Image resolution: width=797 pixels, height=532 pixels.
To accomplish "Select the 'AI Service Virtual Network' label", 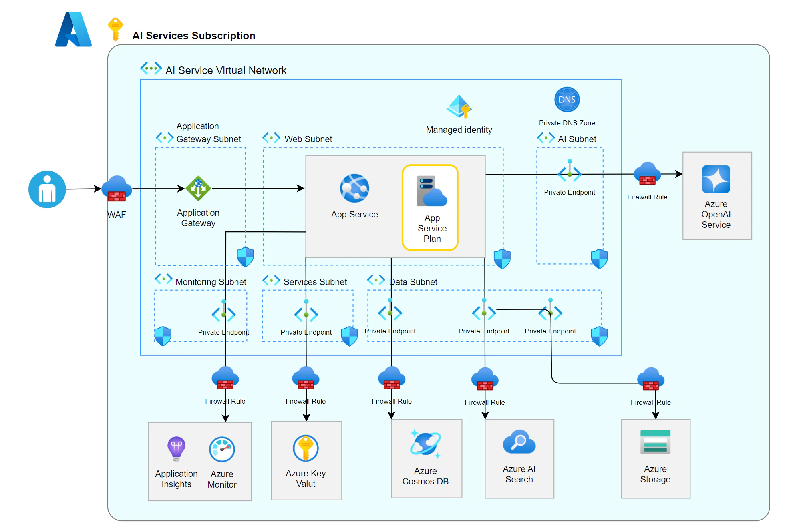I will [x=226, y=70].
